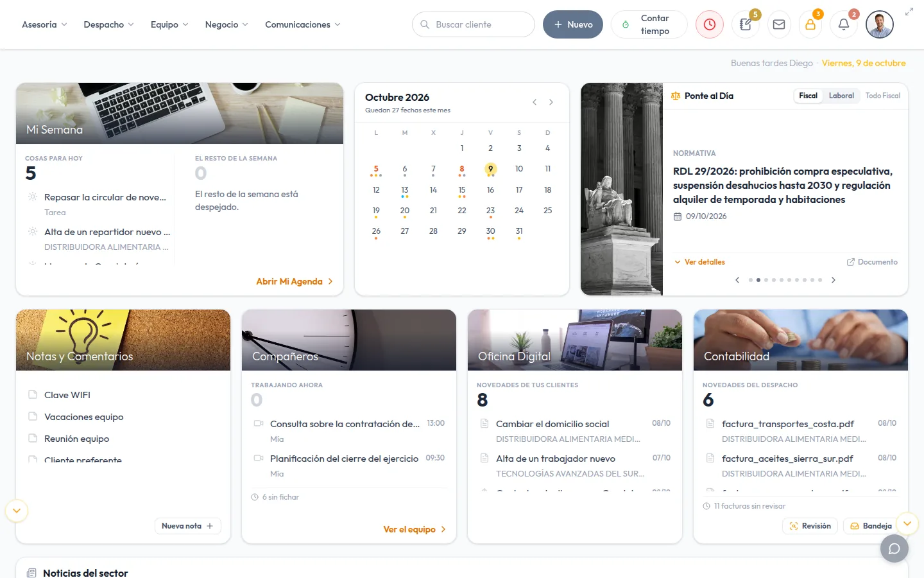Switch to the Laboral tab
924x578 pixels.
click(x=841, y=96)
